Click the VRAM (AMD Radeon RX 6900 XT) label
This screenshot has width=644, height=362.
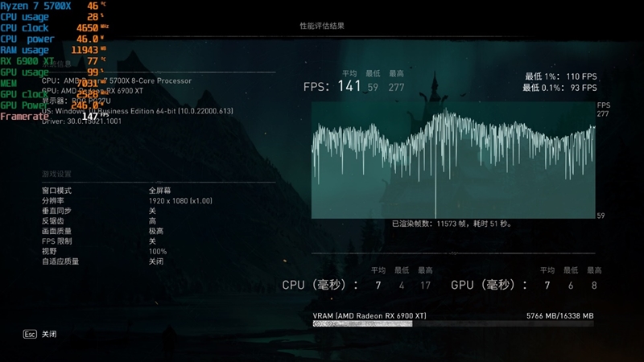click(369, 315)
